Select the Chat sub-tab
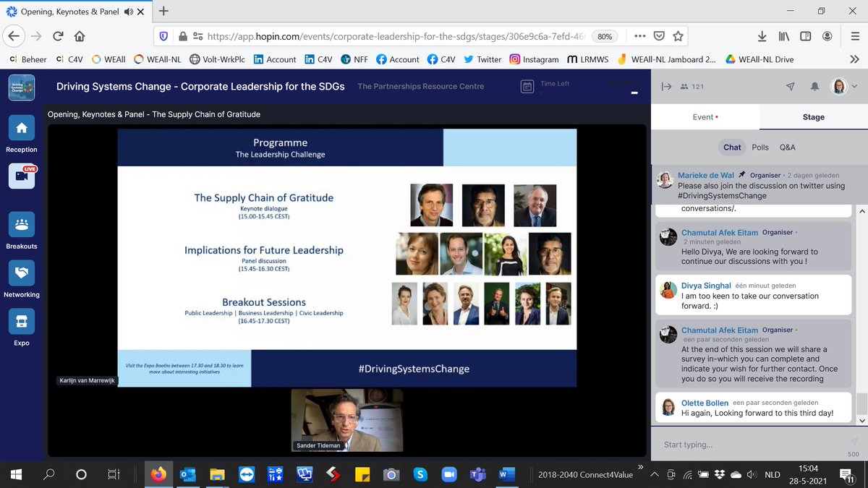Viewport: 868px width, 488px height. [732, 147]
